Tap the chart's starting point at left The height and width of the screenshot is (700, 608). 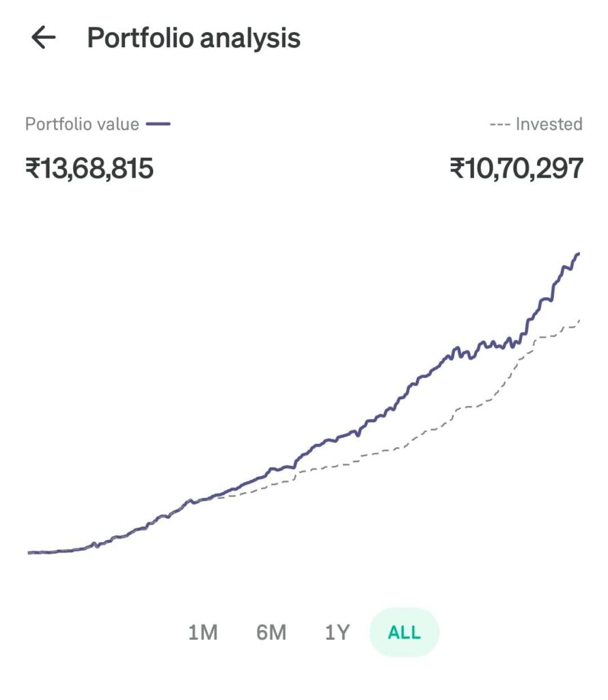(29, 552)
